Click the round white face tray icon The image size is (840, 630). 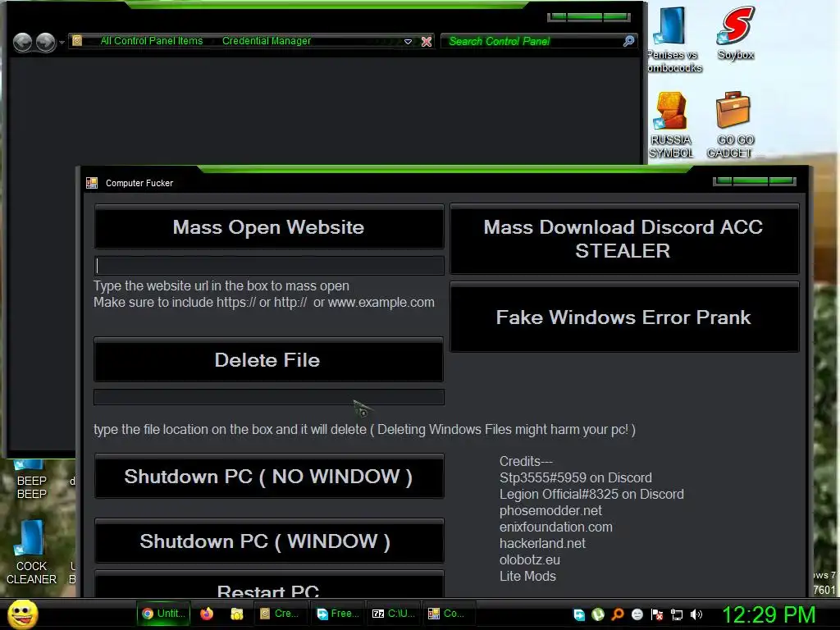point(637,614)
